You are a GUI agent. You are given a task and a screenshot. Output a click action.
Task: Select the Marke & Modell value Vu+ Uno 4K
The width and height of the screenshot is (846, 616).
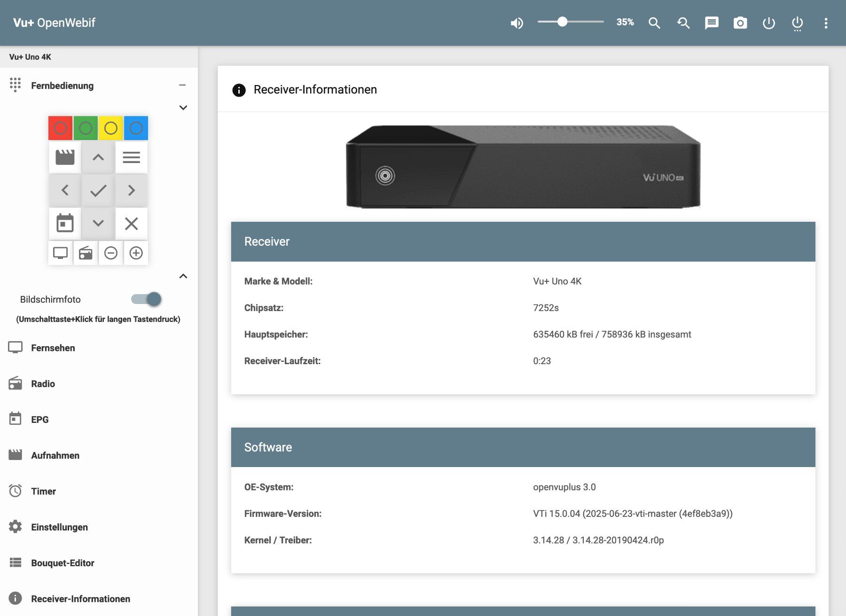[557, 281]
